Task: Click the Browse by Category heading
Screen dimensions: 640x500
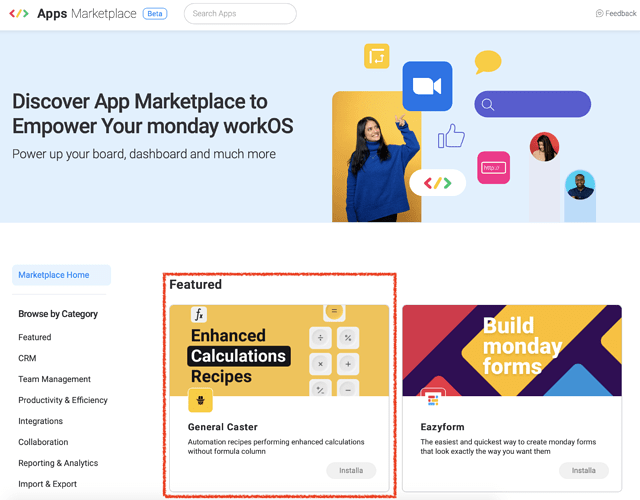Action: pos(58,314)
